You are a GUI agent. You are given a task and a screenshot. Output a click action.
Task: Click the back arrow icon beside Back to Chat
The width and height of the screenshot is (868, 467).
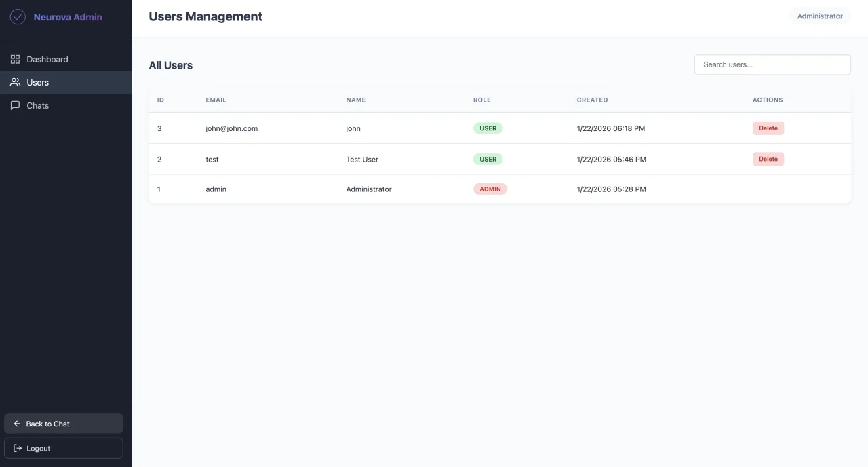click(x=17, y=424)
